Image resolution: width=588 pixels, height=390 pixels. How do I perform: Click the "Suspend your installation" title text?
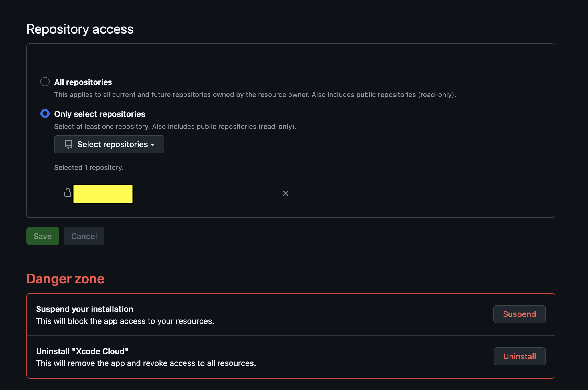(84, 309)
